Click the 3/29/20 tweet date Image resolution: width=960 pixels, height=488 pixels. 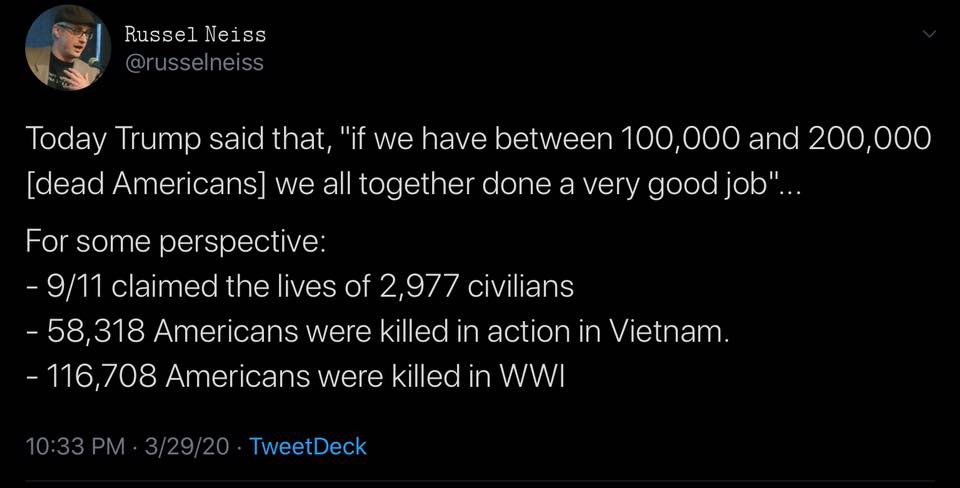pos(186,446)
